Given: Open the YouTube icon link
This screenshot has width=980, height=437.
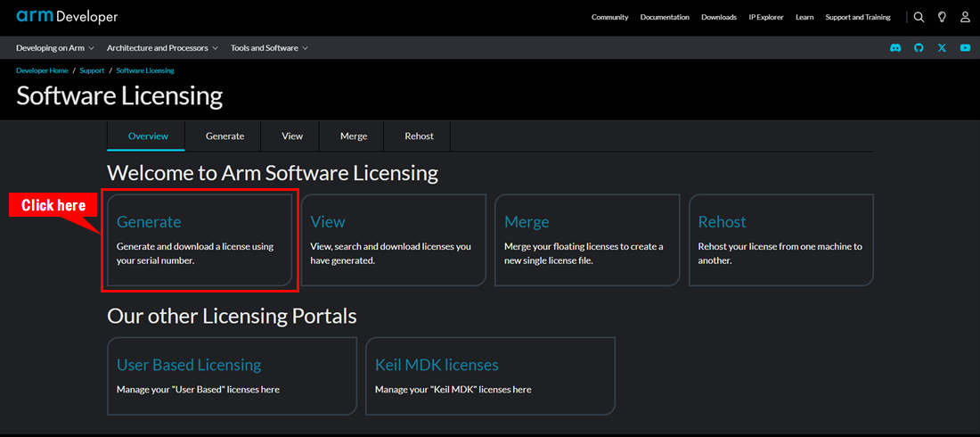Looking at the screenshot, I should pos(965,48).
